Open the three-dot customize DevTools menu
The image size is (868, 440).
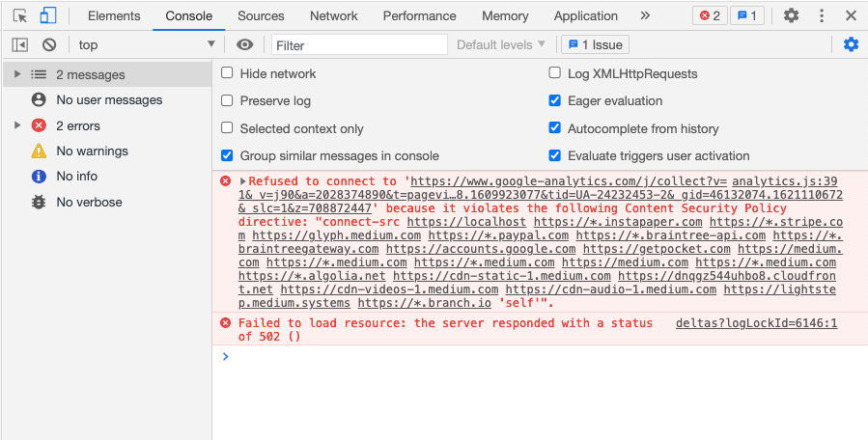click(822, 16)
